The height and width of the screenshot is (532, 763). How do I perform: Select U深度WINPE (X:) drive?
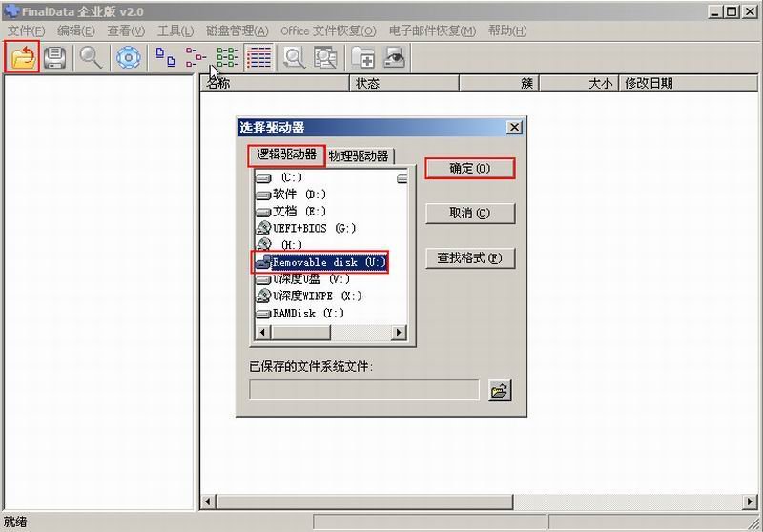pyautogui.click(x=309, y=296)
